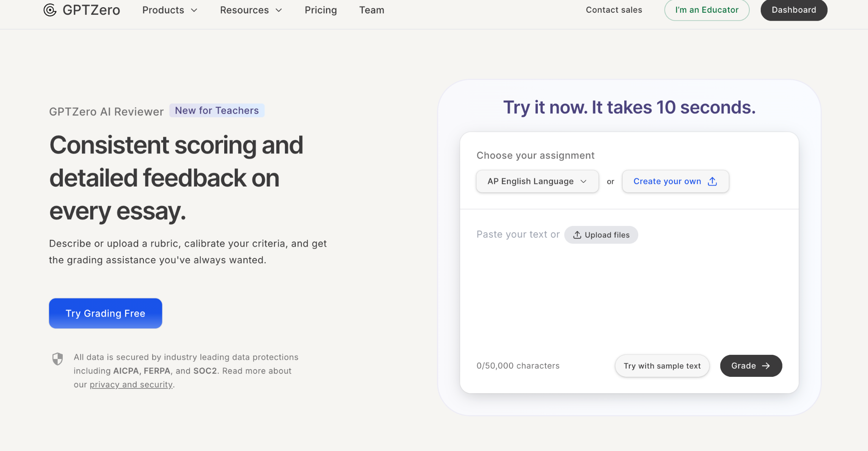Click the New for Teachers badge
868x451 pixels.
coord(217,111)
